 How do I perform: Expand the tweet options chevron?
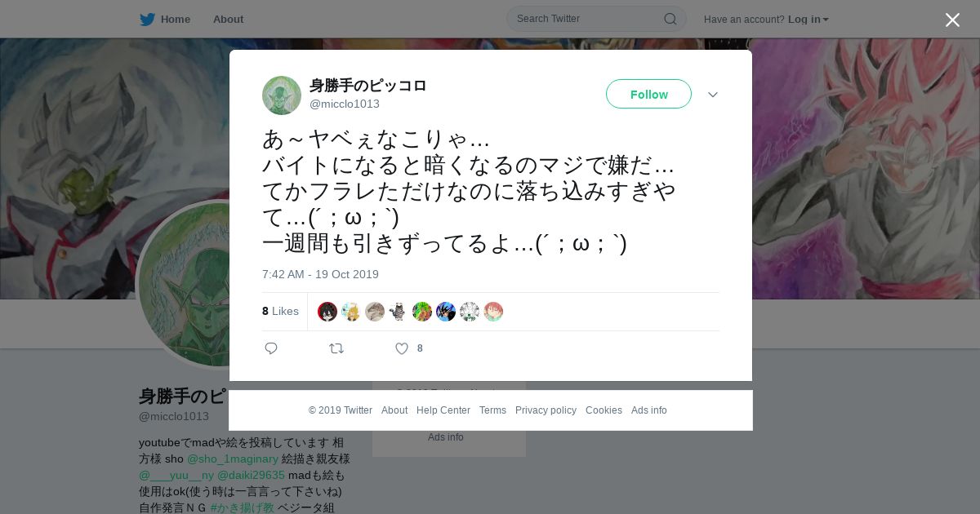tap(713, 95)
